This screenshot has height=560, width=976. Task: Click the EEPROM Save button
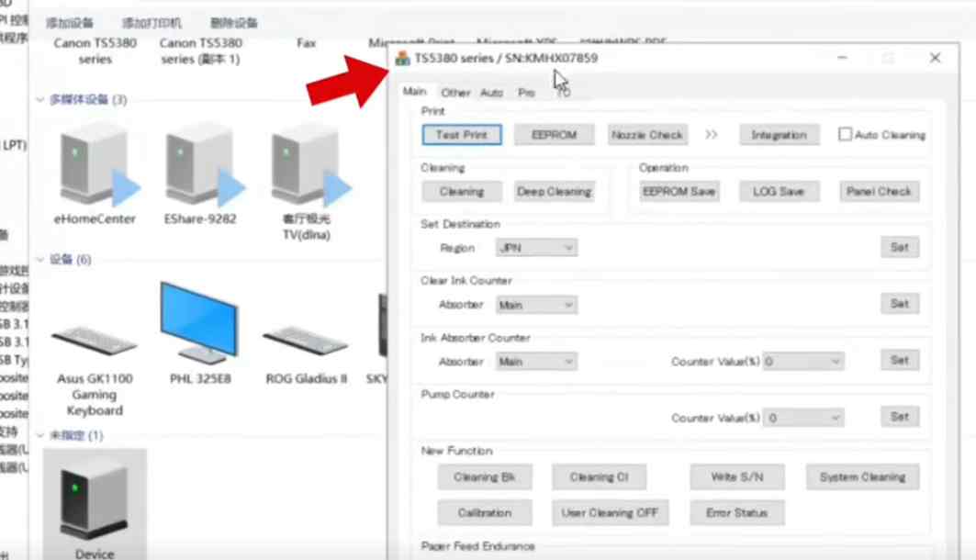pyautogui.click(x=679, y=192)
